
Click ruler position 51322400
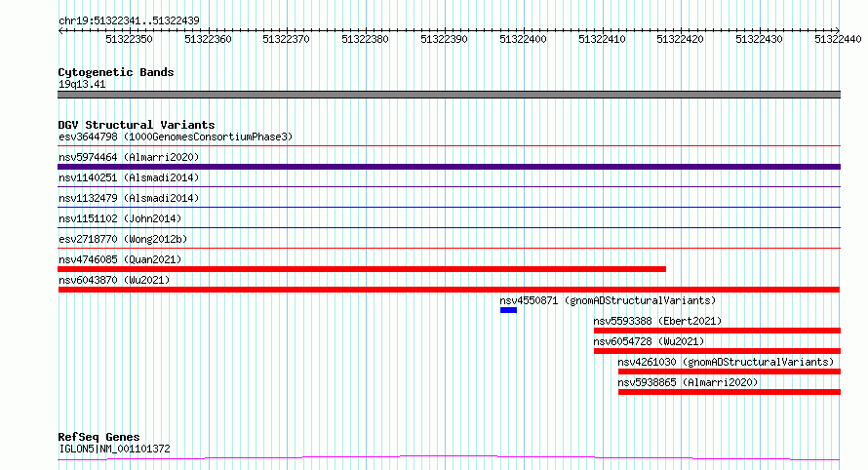[x=523, y=39]
